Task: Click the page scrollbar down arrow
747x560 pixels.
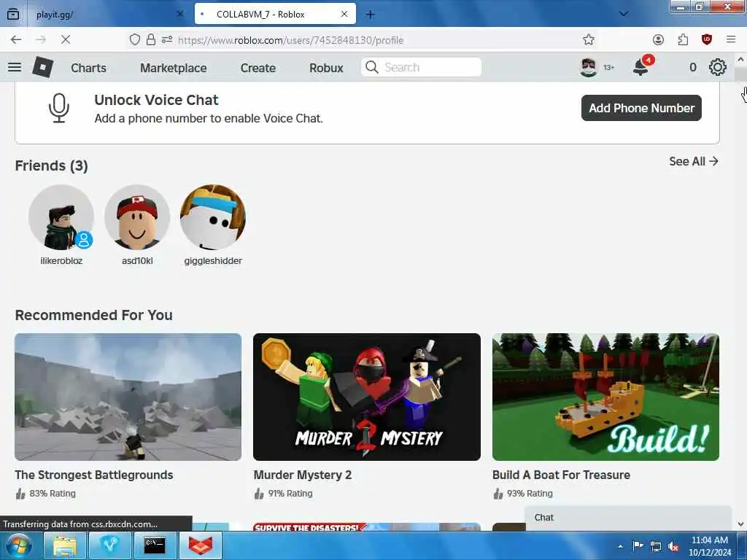Action: click(740, 524)
